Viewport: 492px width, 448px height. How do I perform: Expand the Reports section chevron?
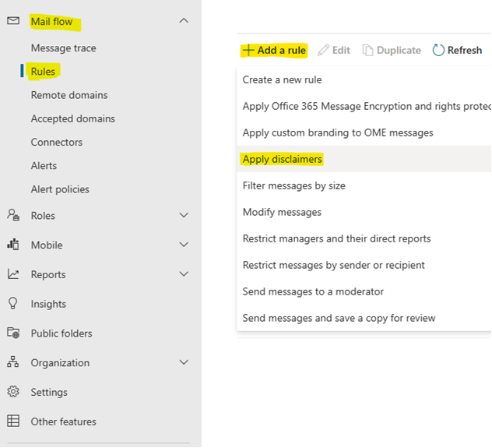[x=184, y=273]
